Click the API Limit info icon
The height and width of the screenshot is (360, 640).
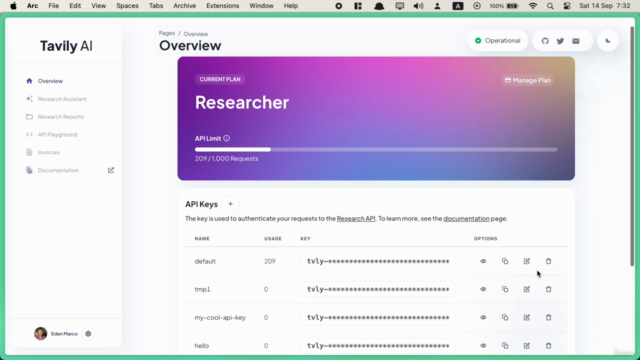pos(227,138)
